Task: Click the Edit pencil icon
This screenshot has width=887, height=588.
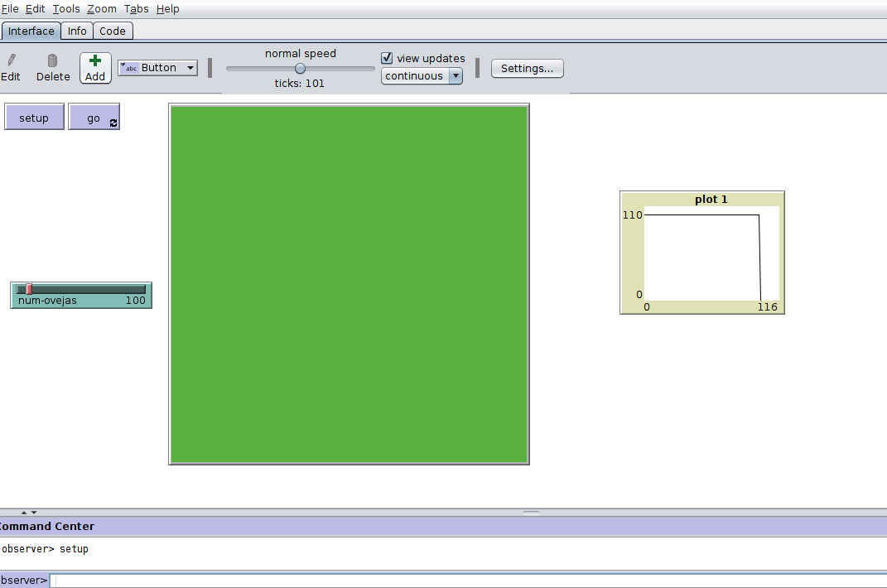Action: (x=11, y=60)
